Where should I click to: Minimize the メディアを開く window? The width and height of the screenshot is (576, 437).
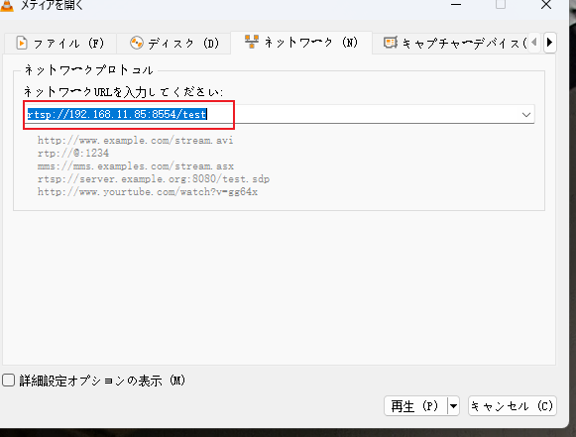tap(456, 5)
